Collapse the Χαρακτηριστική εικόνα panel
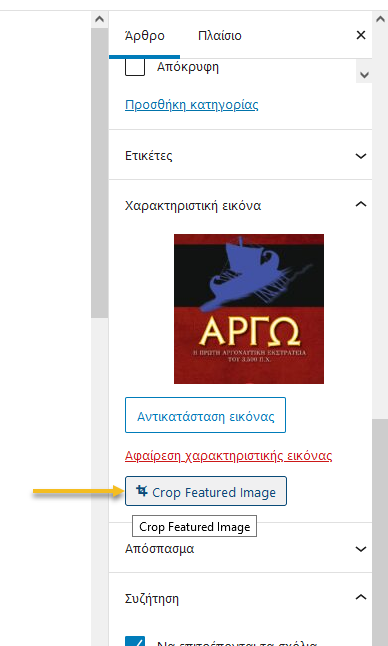 [x=361, y=204]
